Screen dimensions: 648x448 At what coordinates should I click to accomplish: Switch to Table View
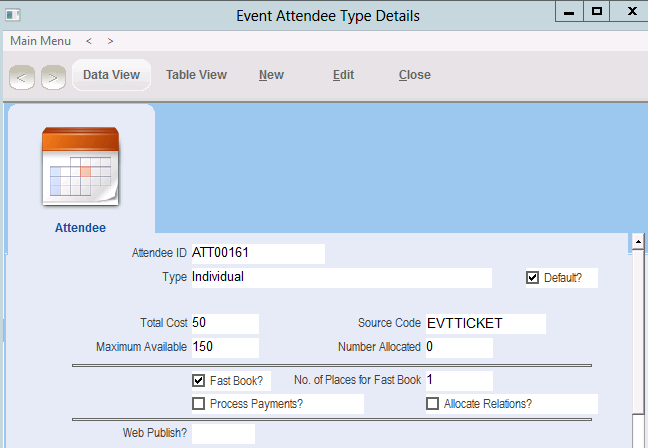(x=196, y=75)
